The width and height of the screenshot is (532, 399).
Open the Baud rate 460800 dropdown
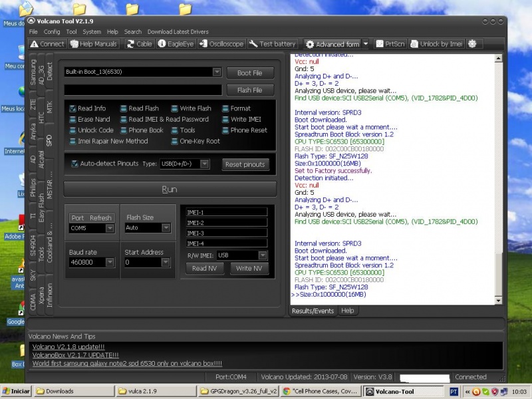[x=110, y=262]
